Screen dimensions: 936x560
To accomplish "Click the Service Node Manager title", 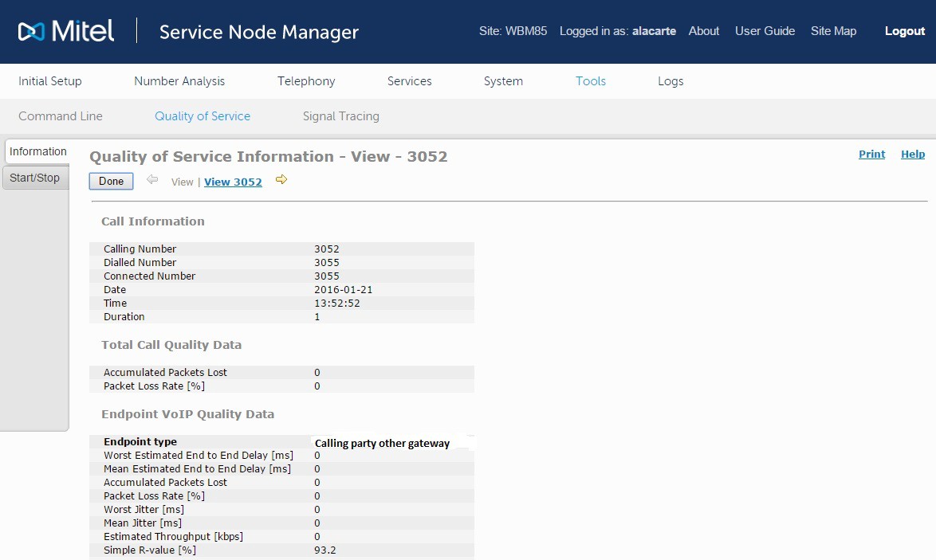I will pos(259,32).
